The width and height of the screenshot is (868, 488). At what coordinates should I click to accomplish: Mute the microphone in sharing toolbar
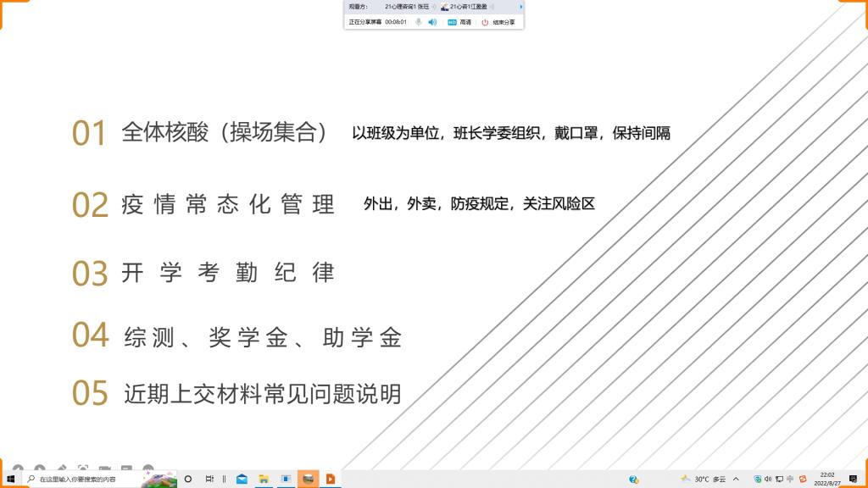[x=418, y=22]
